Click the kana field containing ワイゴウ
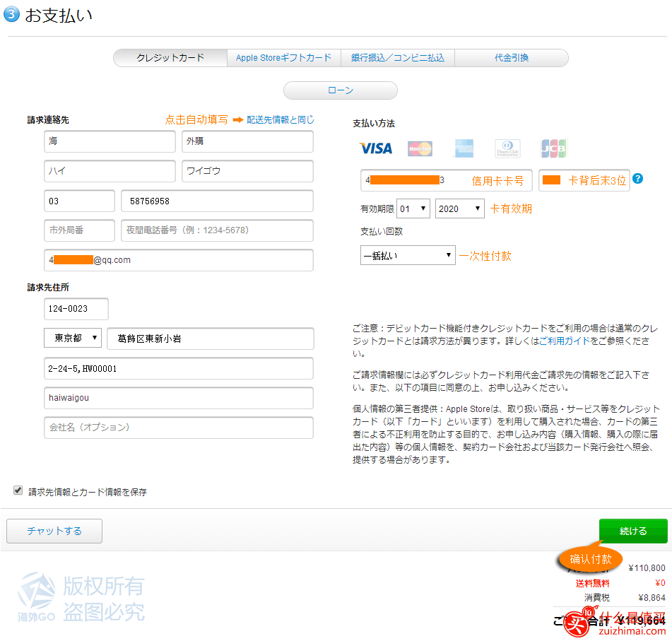Image resolution: width=672 pixels, height=641 pixels. 248,171
